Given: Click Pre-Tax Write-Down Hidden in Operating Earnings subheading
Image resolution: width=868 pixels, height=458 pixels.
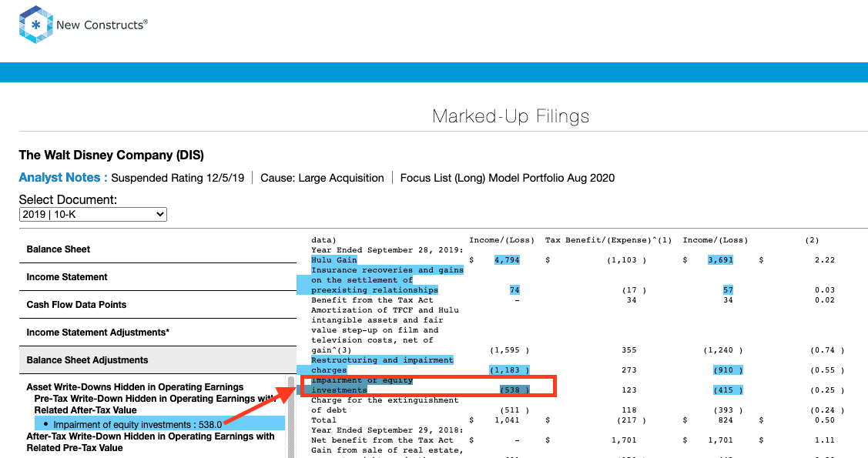Looking at the screenshot, I should point(155,404).
